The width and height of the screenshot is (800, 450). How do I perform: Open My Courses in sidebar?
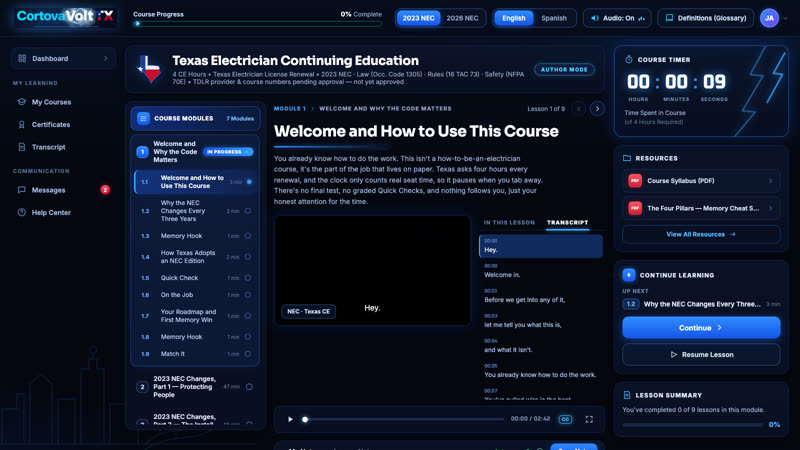pos(51,102)
